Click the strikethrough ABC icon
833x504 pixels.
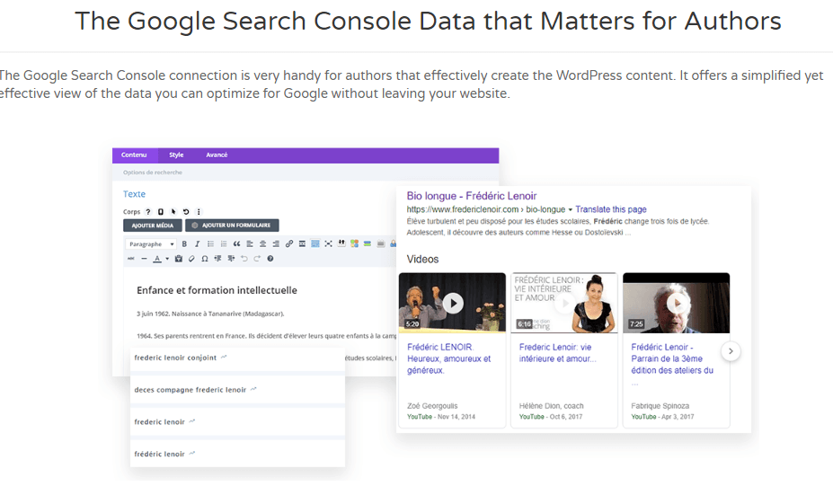(130, 259)
